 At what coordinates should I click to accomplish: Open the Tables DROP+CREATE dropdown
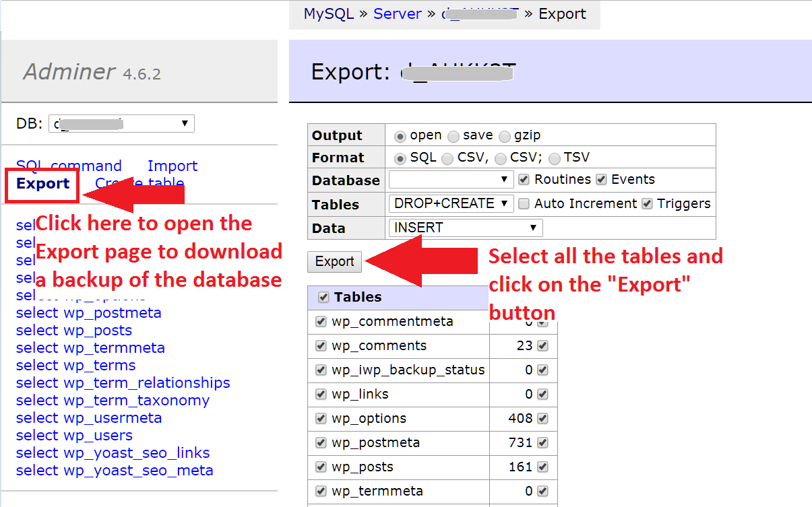coord(451,203)
